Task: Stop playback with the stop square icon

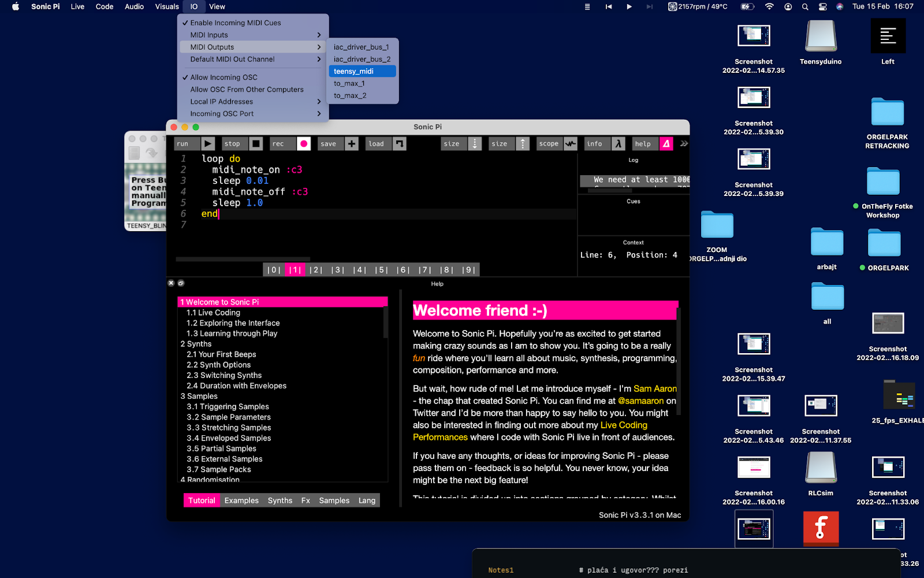Action: (x=256, y=143)
